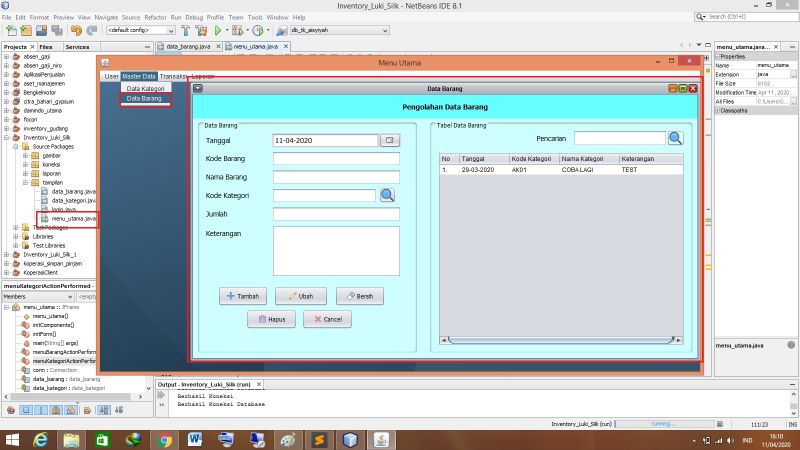Viewport: 800px width, 450px height.
Task: Click the Kode Barang input field
Action: point(336,159)
